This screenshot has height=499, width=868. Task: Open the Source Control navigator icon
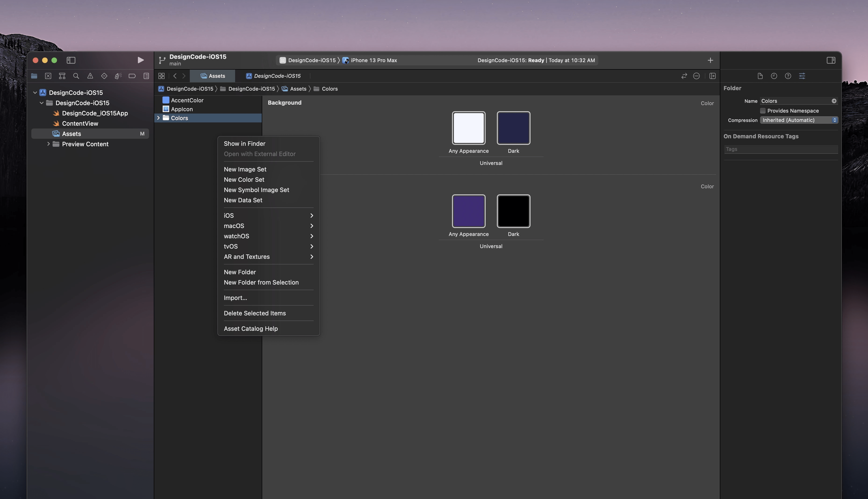48,76
